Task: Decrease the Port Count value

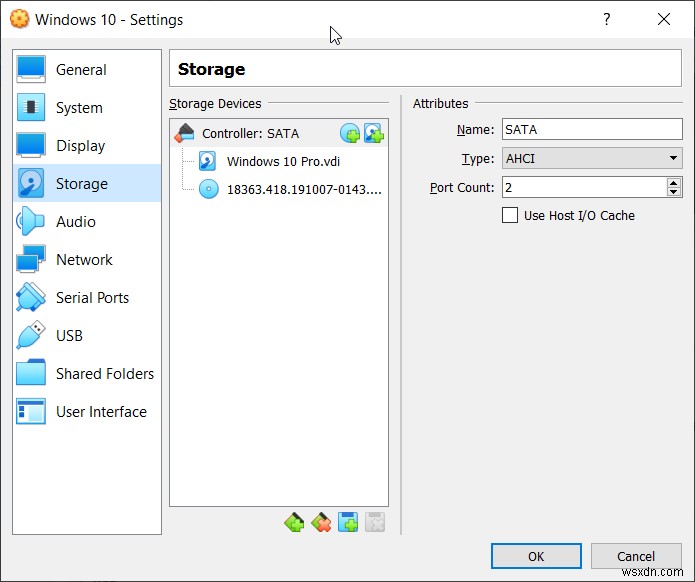Action: tap(674, 192)
